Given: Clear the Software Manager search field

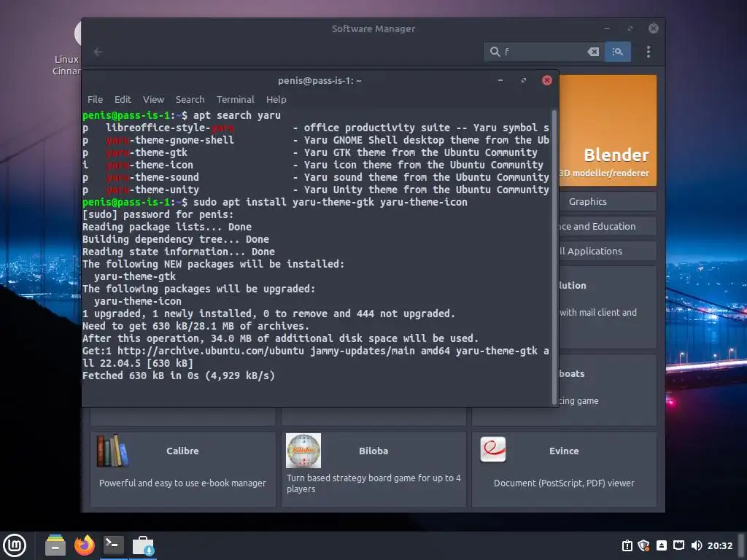Looking at the screenshot, I should (593, 52).
